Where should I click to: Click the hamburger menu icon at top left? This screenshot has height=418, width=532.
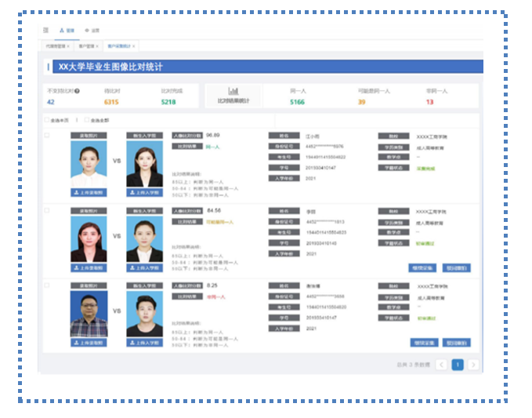point(46,30)
